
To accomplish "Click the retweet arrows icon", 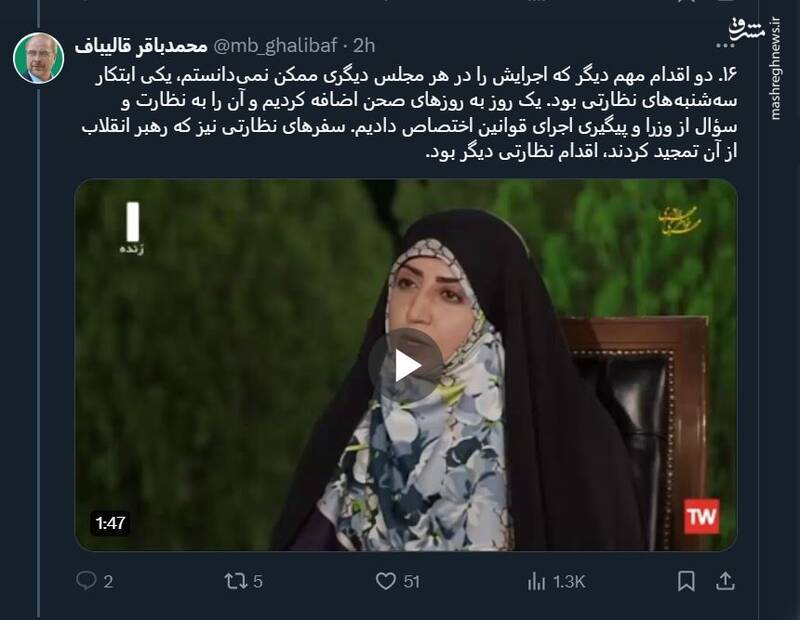I will pos(236,581).
